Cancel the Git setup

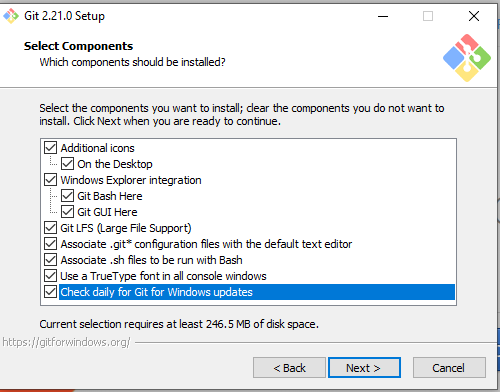[449, 368]
